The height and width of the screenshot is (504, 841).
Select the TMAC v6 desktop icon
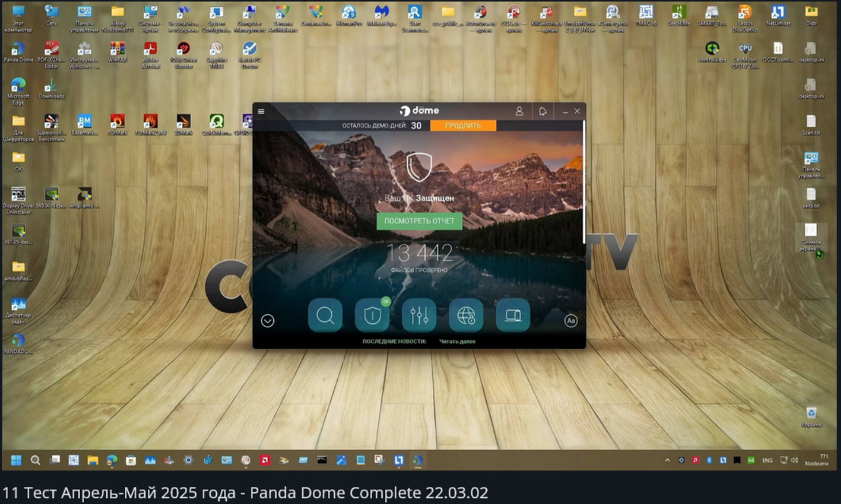[x=647, y=16]
